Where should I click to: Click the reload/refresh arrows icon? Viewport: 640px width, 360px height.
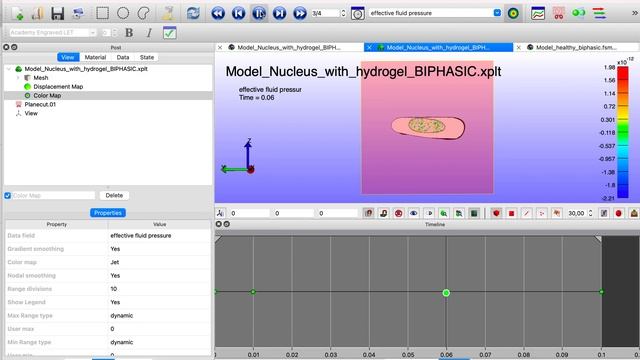click(193, 13)
